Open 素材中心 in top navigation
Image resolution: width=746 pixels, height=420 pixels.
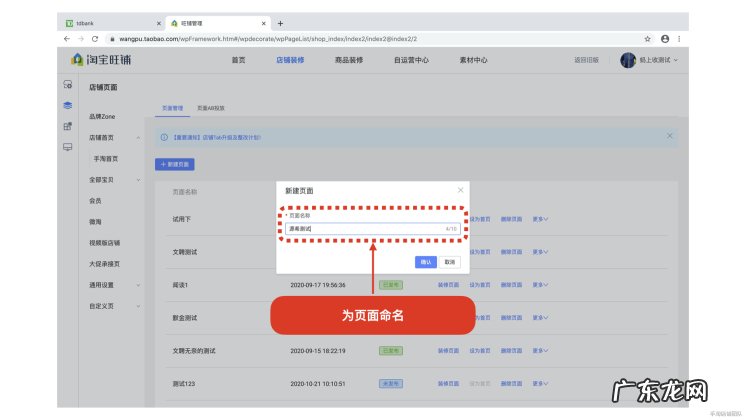click(473, 60)
